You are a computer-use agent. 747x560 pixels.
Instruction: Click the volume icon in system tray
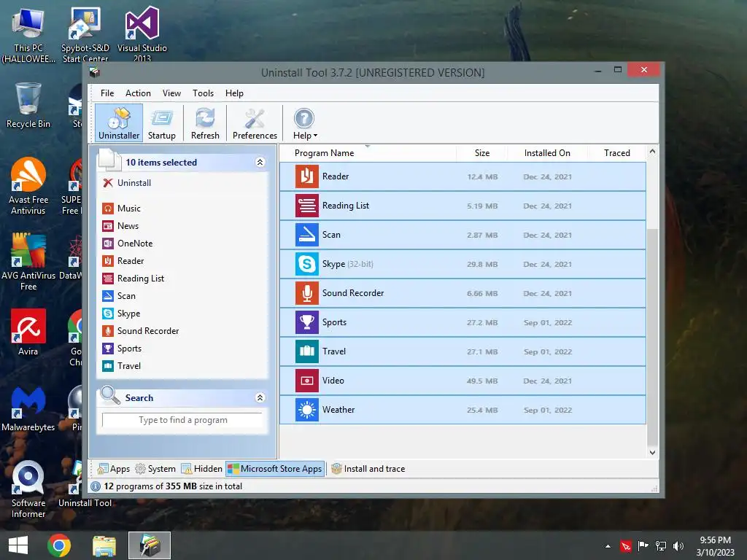click(678, 545)
